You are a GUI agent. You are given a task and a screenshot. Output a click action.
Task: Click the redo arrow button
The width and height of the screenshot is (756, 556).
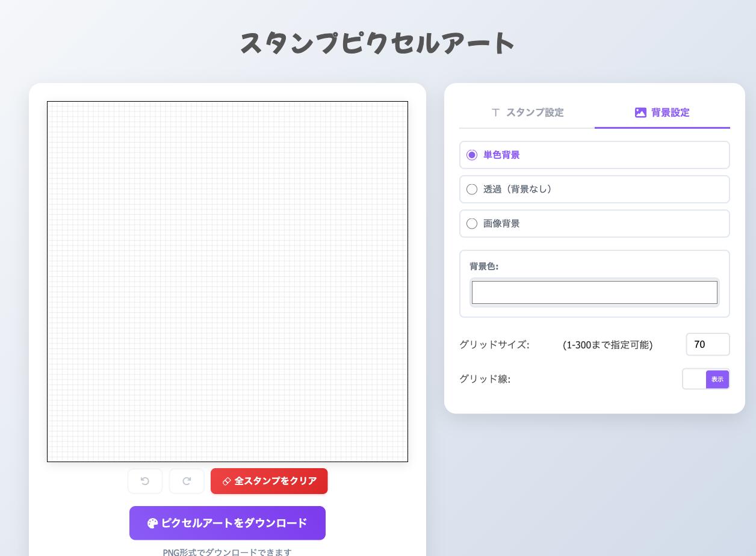point(187,481)
